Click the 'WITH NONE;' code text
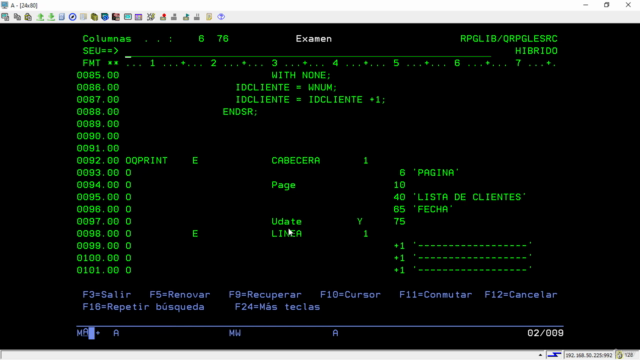Screen dimensions: 640x360 tap(301, 76)
